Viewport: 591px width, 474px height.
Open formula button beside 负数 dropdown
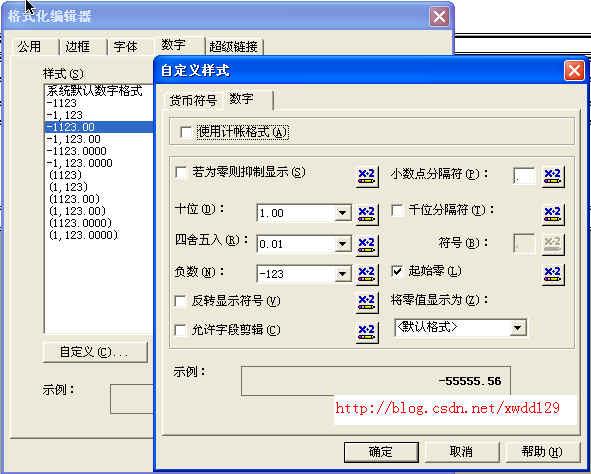click(x=367, y=274)
